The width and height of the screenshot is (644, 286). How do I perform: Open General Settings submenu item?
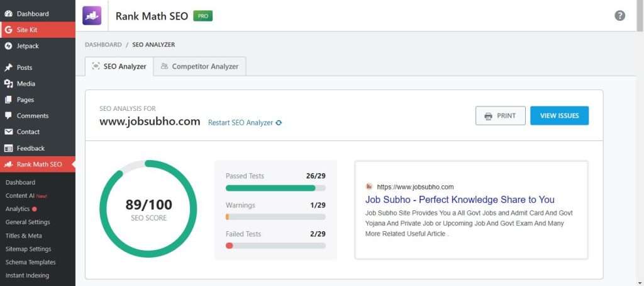[x=28, y=222]
